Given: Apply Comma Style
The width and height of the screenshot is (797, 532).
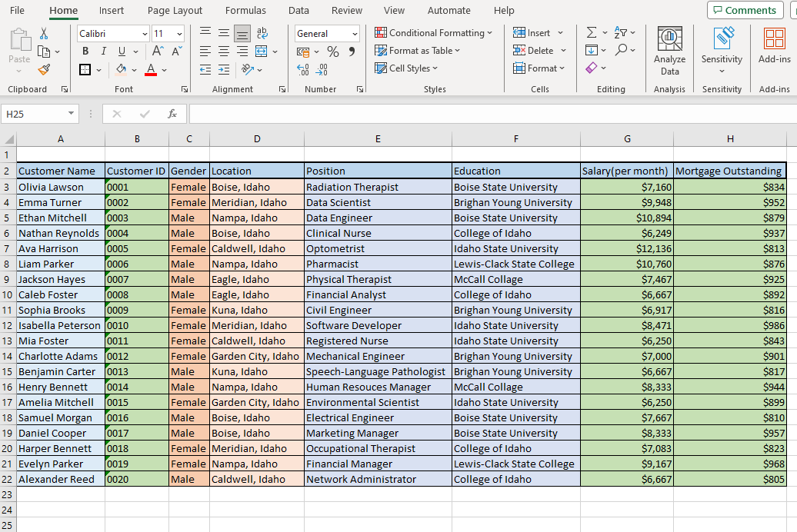Looking at the screenshot, I should pos(352,52).
